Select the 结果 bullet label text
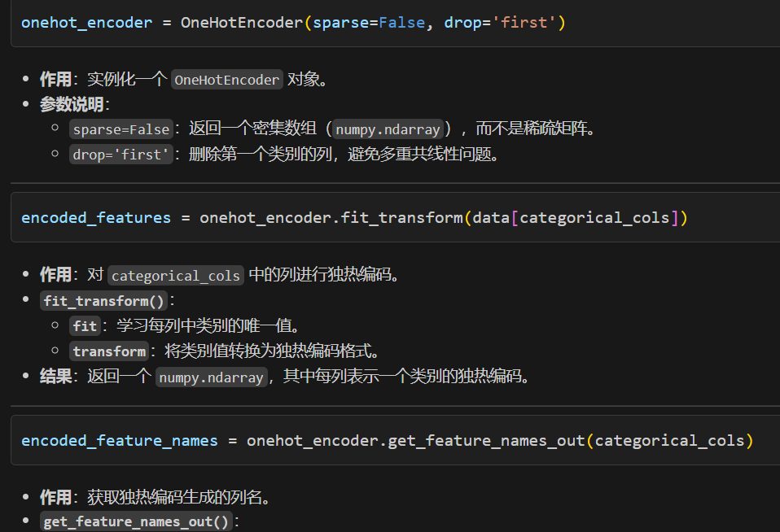This screenshot has height=532, width=780. (55, 377)
